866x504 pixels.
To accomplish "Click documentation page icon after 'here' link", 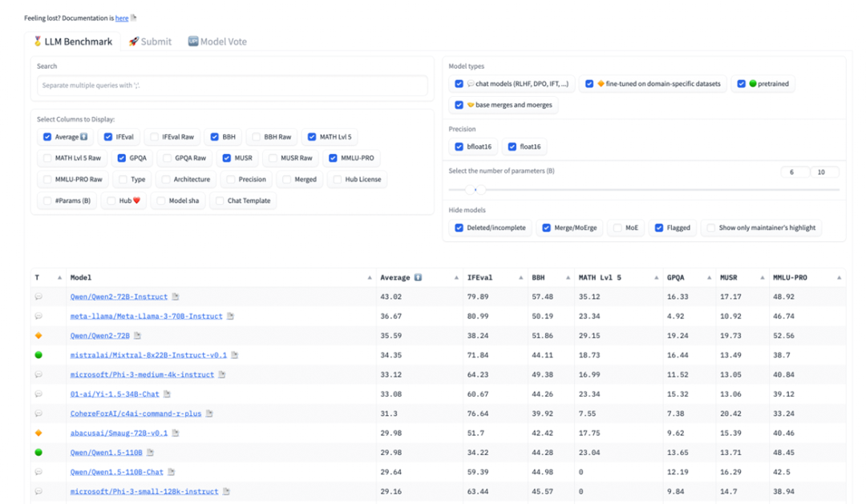I will click(133, 18).
